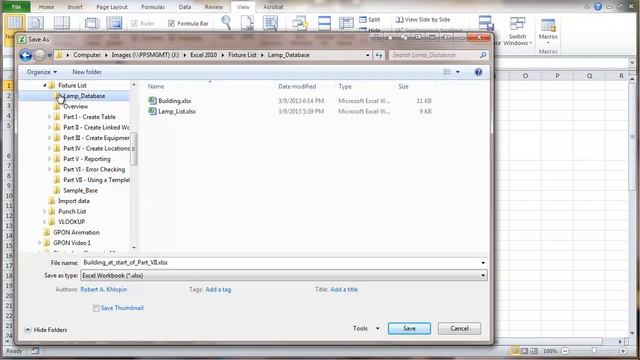Click the Robert A. Khlopin author link
The image size is (640, 360).
[x=104, y=289]
